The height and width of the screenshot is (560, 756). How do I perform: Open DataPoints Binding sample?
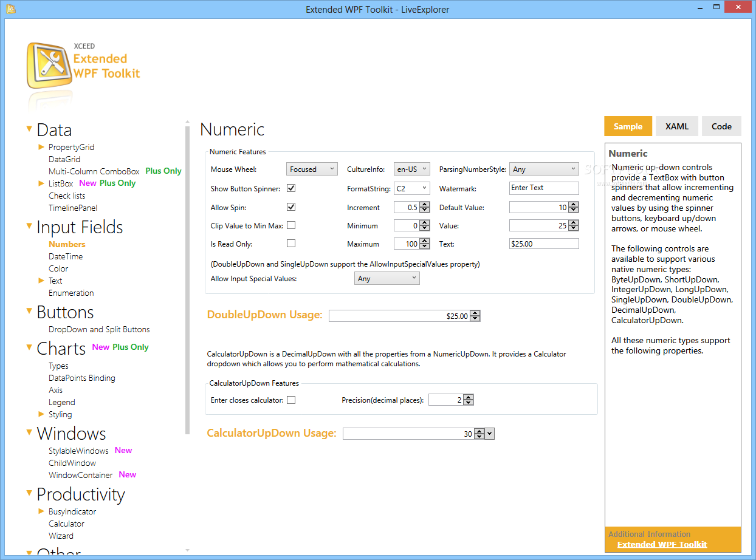pos(82,378)
